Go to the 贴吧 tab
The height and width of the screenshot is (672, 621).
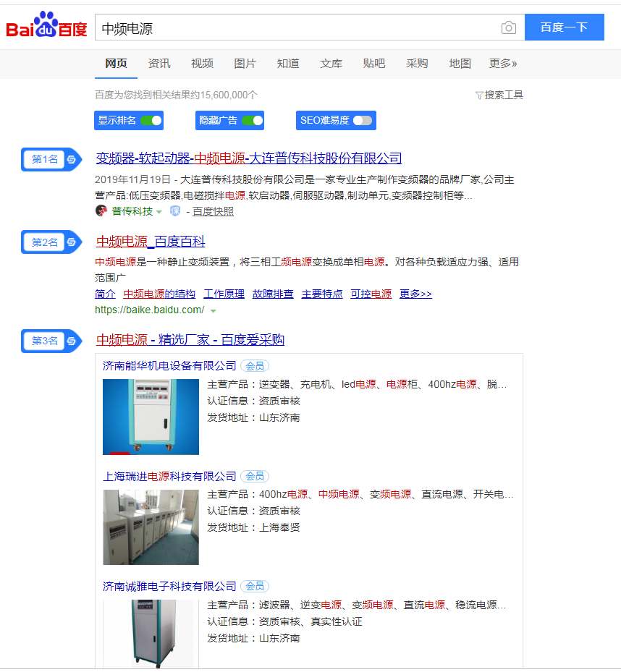coord(374,64)
